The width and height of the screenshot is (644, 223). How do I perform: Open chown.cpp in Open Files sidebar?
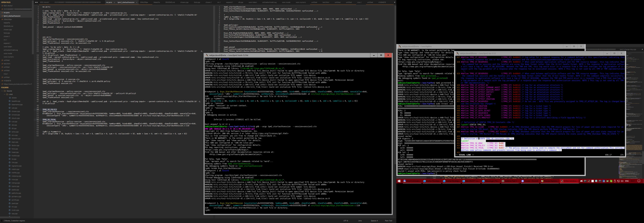pyautogui.click(x=8, y=30)
